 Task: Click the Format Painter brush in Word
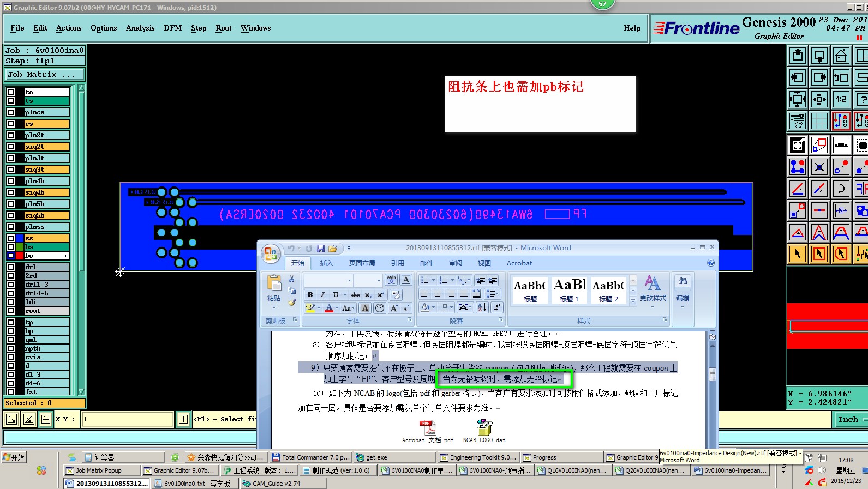click(292, 303)
